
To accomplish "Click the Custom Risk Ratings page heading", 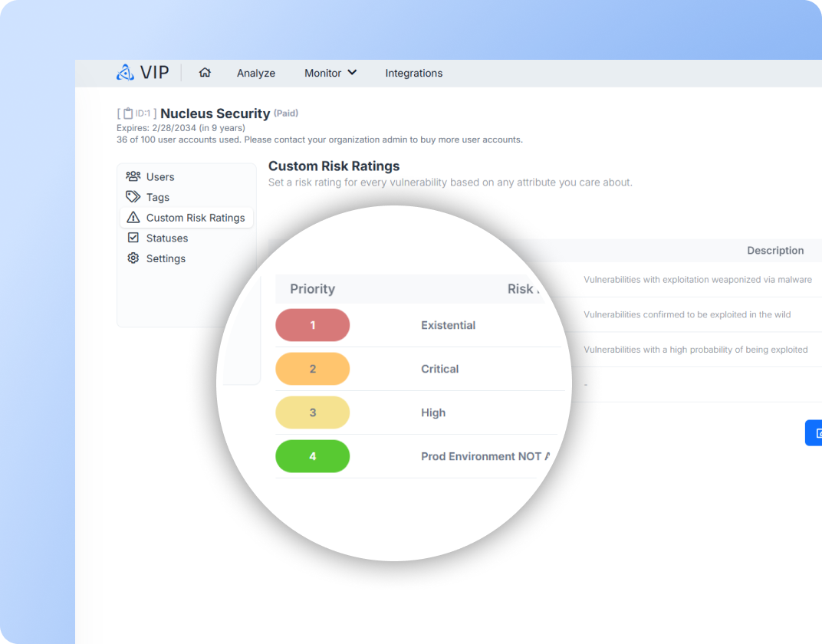I will [x=334, y=166].
